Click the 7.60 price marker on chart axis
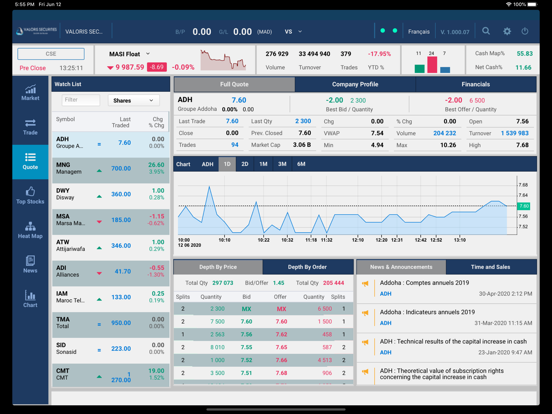 pyautogui.click(x=523, y=206)
